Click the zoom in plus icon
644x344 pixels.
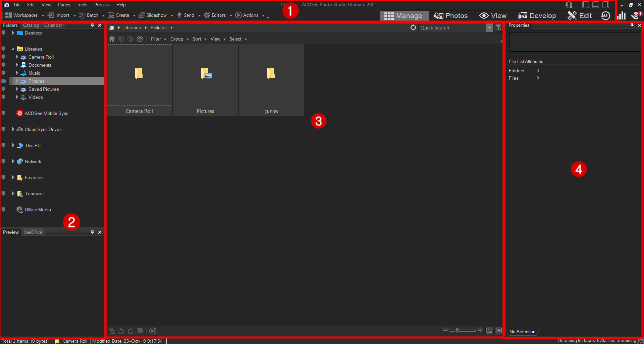pos(480,331)
